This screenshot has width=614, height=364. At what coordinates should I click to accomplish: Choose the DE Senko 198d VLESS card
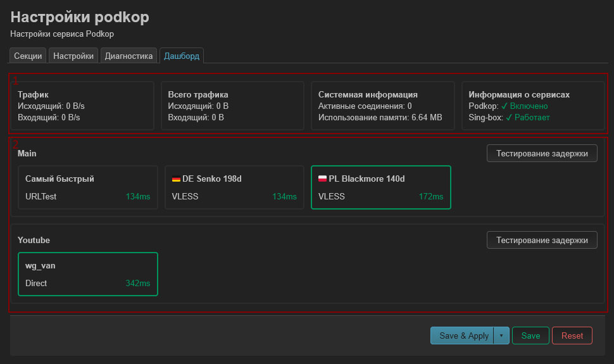point(234,187)
